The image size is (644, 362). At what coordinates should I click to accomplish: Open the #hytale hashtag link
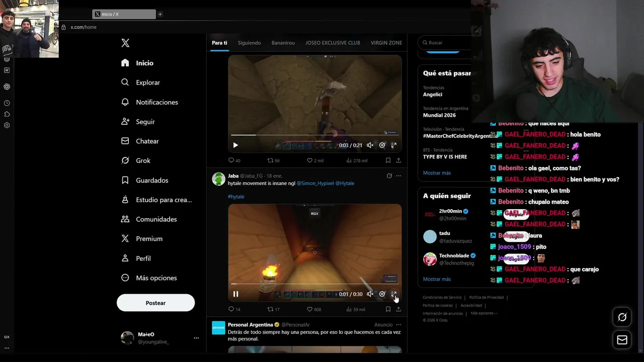click(236, 197)
